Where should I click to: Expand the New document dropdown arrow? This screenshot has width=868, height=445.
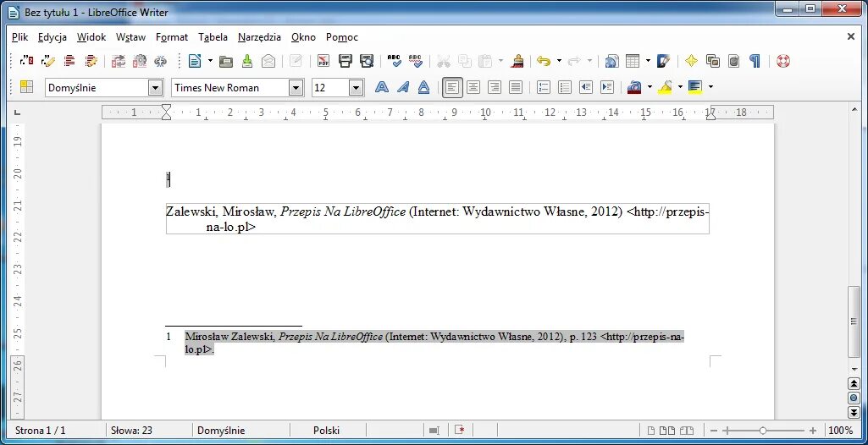210,61
